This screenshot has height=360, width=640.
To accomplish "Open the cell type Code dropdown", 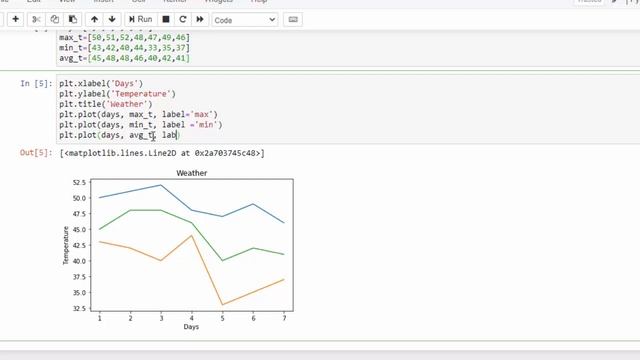I will 244,20.
